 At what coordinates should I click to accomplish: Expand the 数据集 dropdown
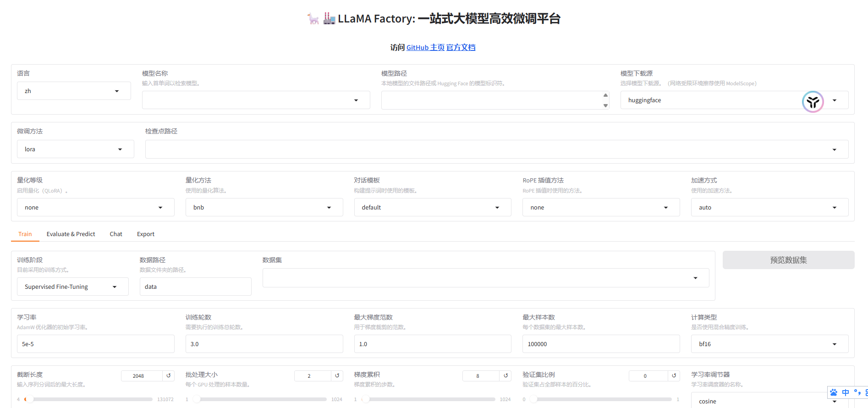[x=486, y=278]
